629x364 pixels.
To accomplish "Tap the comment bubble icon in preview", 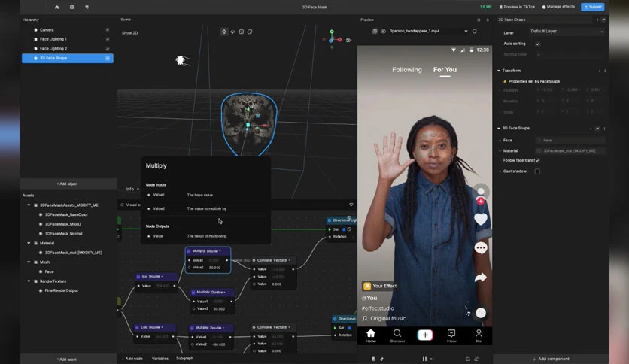I will 481,248.
